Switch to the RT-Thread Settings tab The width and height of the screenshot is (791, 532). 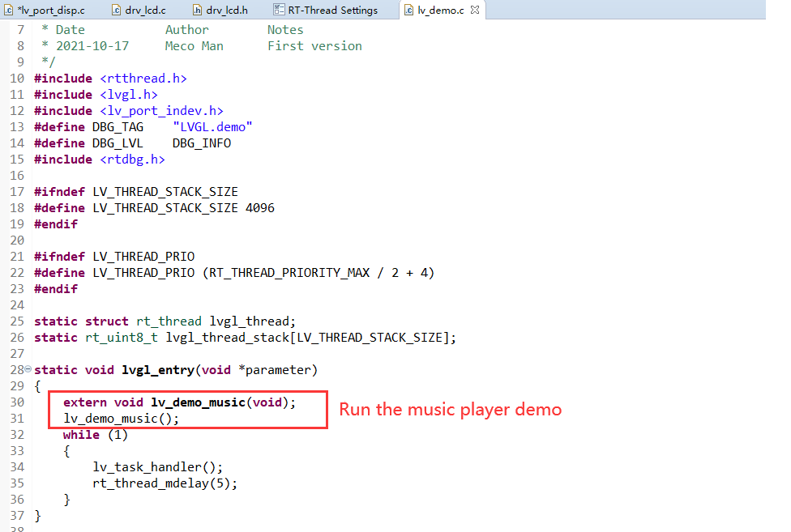tap(332, 11)
